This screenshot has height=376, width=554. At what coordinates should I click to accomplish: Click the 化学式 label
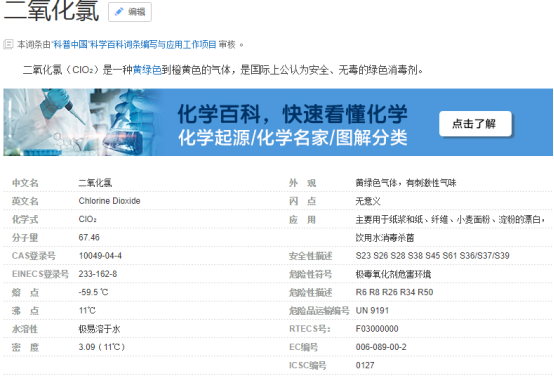pos(25,219)
